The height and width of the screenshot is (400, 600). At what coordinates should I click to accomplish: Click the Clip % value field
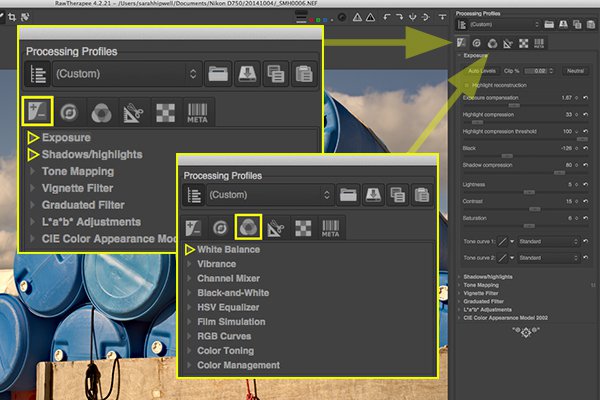click(x=535, y=71)
